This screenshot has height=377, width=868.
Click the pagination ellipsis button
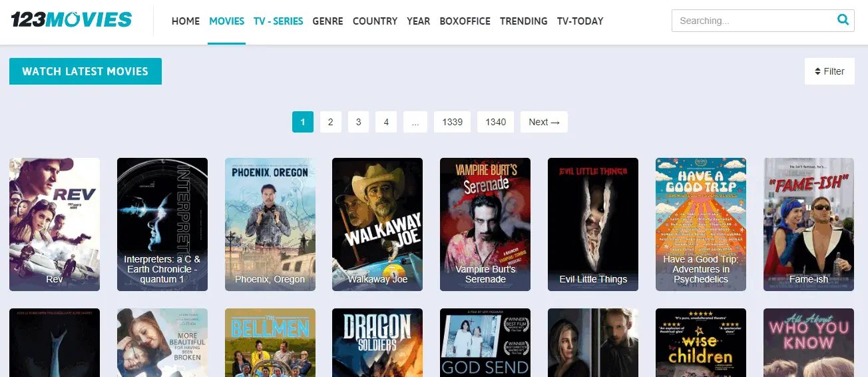click(415, 122)
